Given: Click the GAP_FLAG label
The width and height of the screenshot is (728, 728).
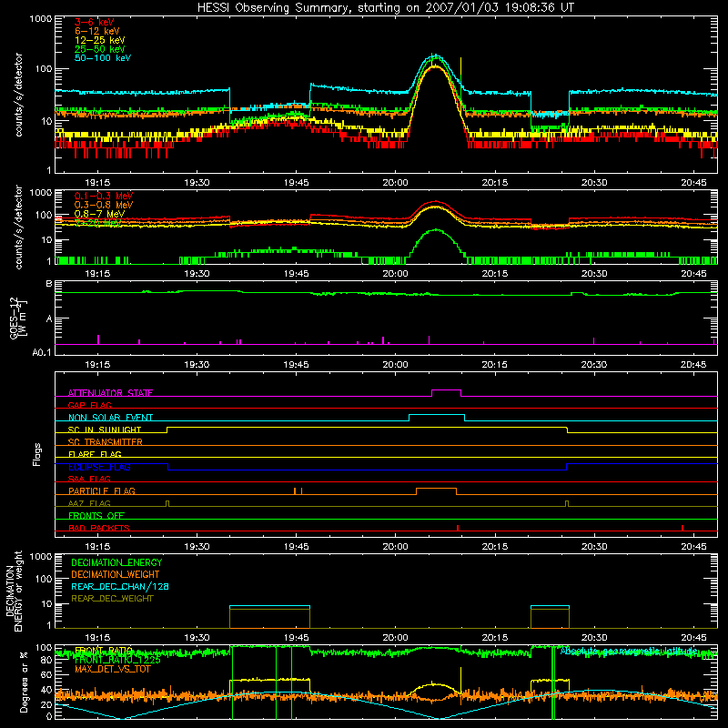Looking at the screenshot, I should point(89,405).
